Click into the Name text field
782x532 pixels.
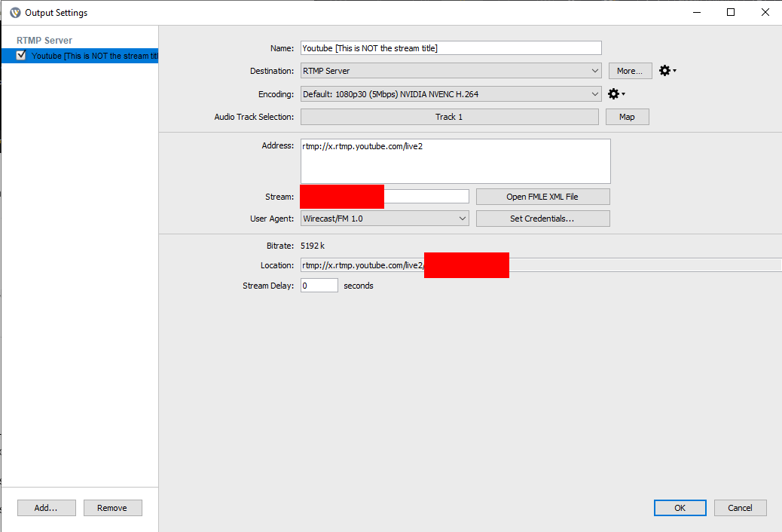click(x=451, y=48)
